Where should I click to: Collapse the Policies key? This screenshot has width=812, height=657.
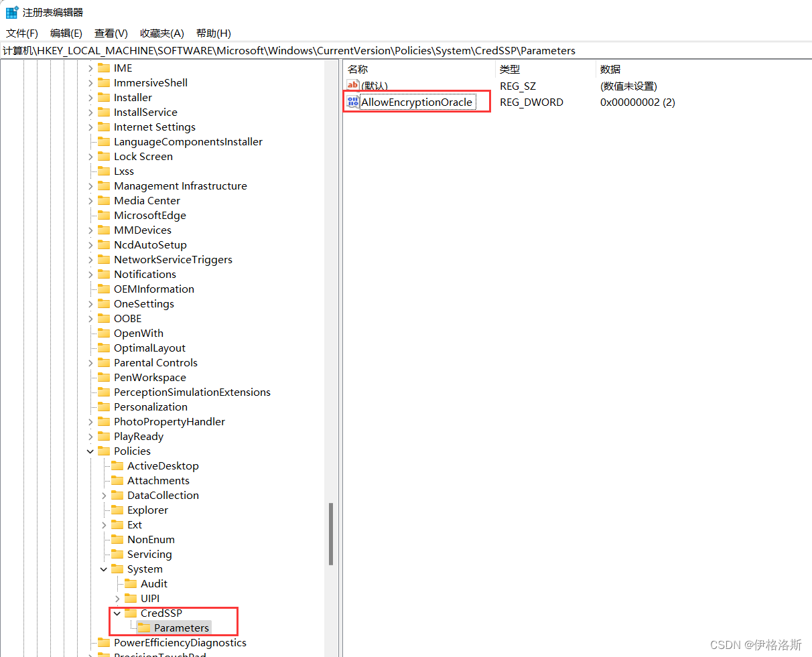click(90, 451)
